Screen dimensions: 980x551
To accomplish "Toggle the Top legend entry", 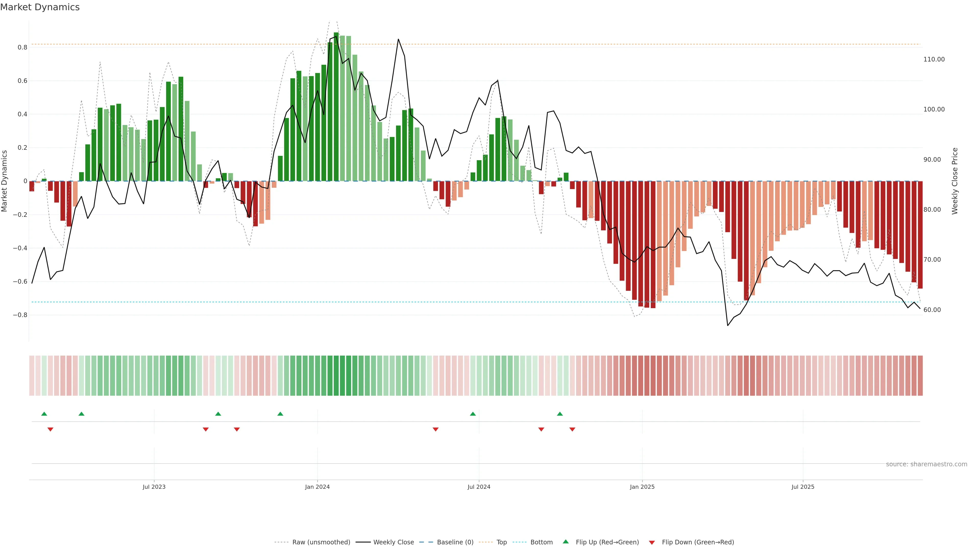I will click(x=501, y=542).
